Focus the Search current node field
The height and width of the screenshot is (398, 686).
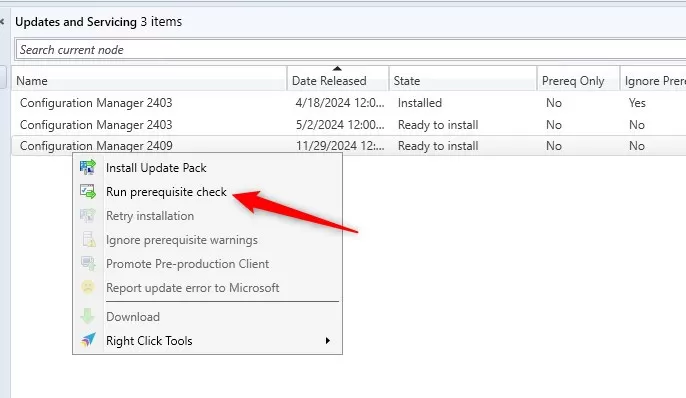351,49
